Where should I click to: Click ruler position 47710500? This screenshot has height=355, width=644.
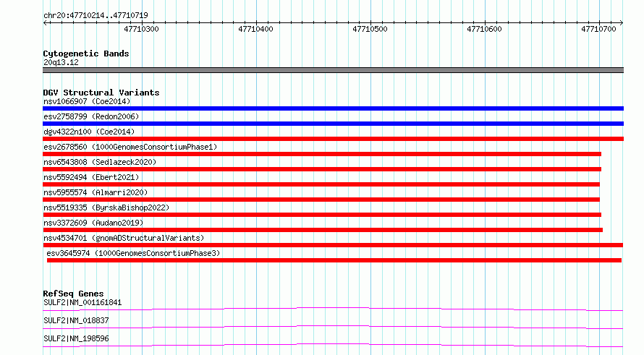370,29
